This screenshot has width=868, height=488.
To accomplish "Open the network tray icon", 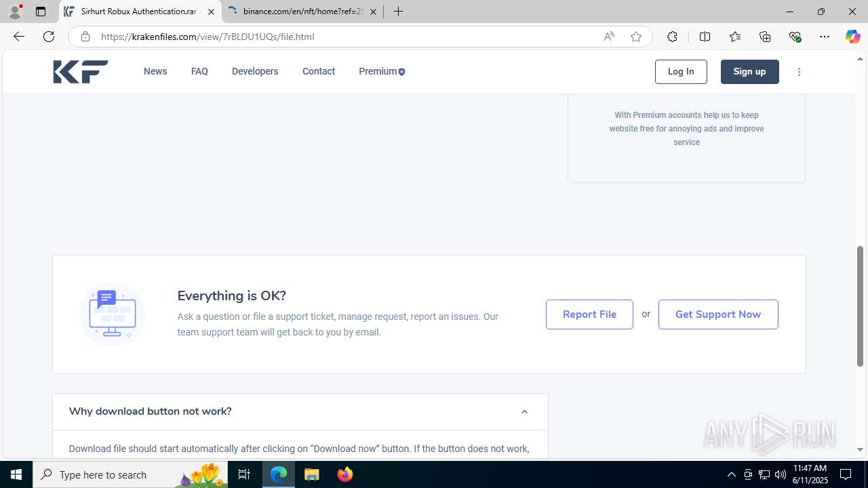I will [x=764, y=474].
